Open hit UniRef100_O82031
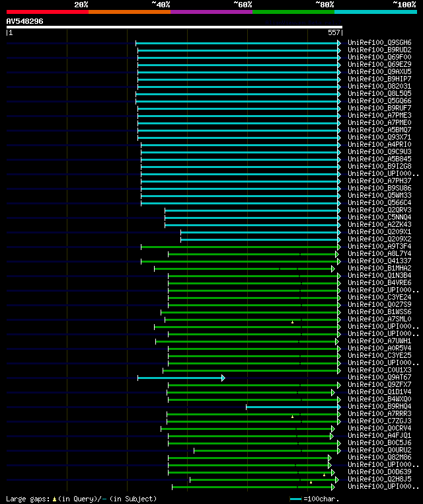 379,86
